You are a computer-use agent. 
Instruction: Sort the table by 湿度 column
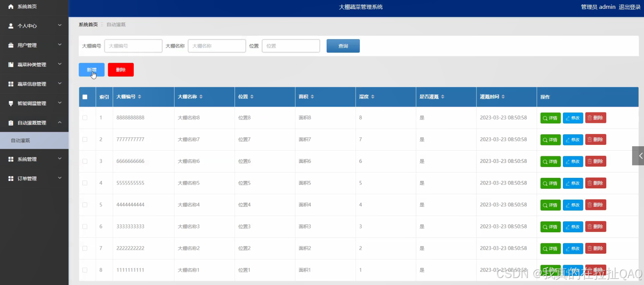coord(373,97)
